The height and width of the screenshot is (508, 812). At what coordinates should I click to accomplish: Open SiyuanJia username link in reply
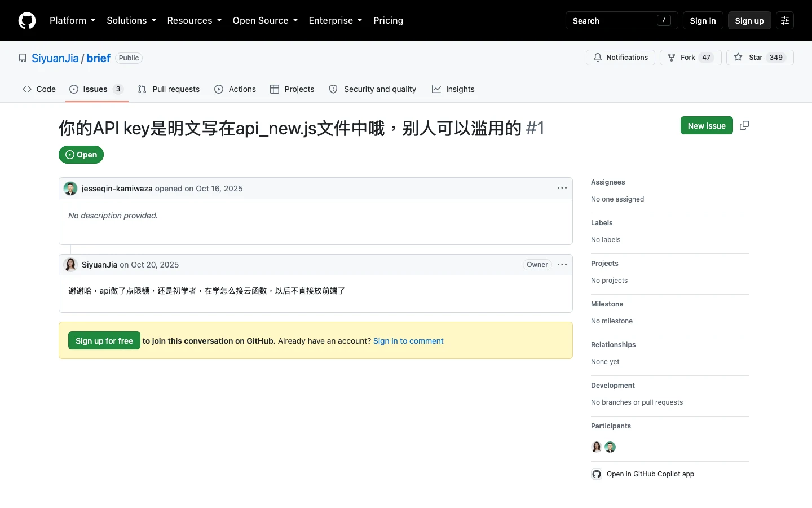click(99, 265)
